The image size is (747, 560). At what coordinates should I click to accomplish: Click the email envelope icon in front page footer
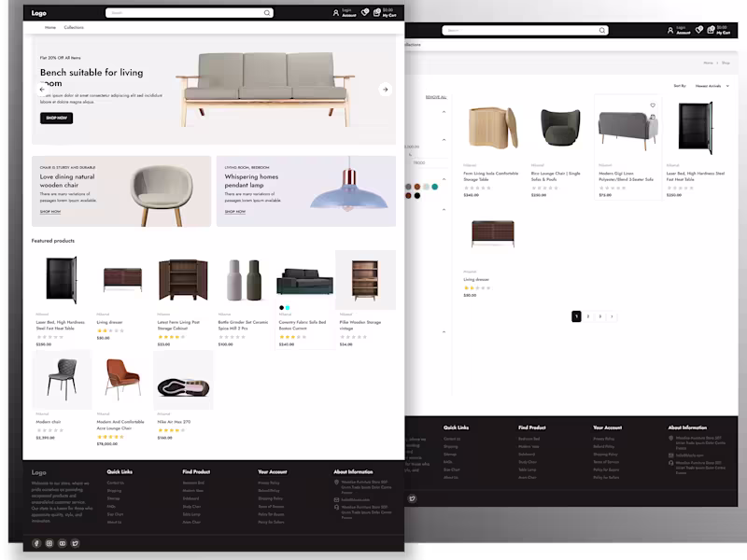[336, 499]
